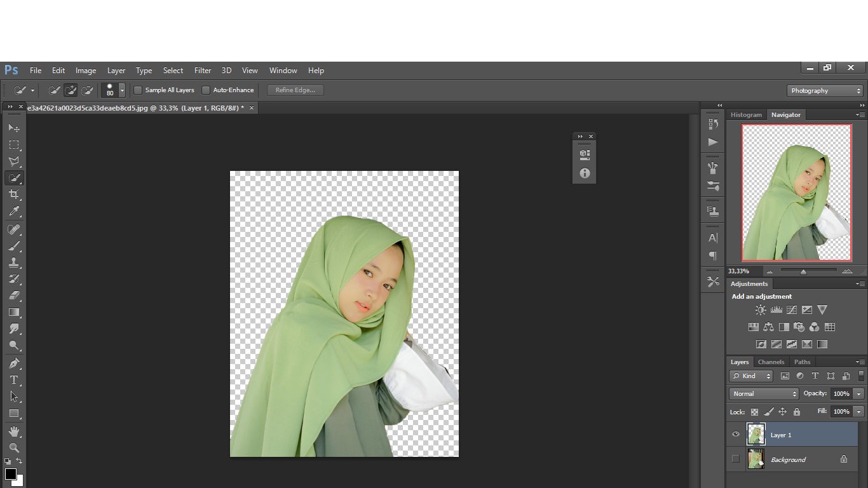The image size is (868, 488).
Task: Toggle lock transparent pixels
Action: pos(754,412)
